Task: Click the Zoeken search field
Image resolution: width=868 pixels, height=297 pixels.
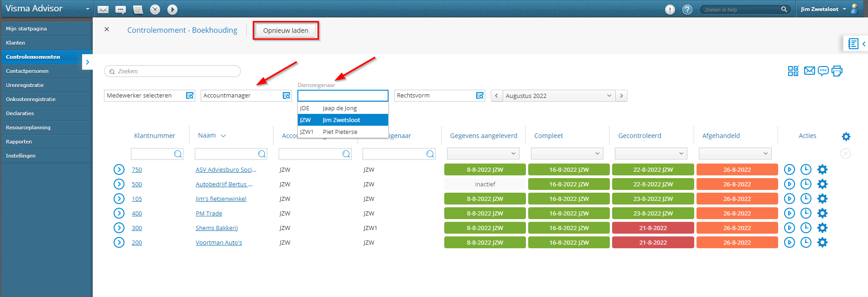Action: [172, 71]
